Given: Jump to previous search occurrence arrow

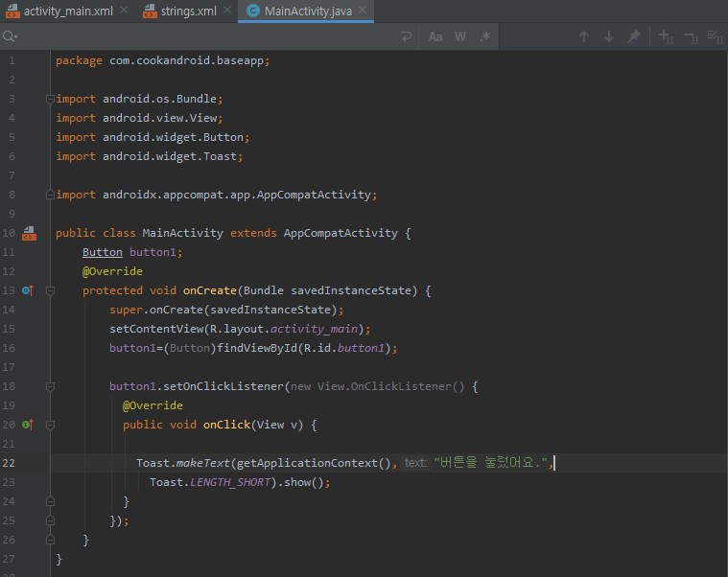Looking at the screenshot, I should (583, 36).
